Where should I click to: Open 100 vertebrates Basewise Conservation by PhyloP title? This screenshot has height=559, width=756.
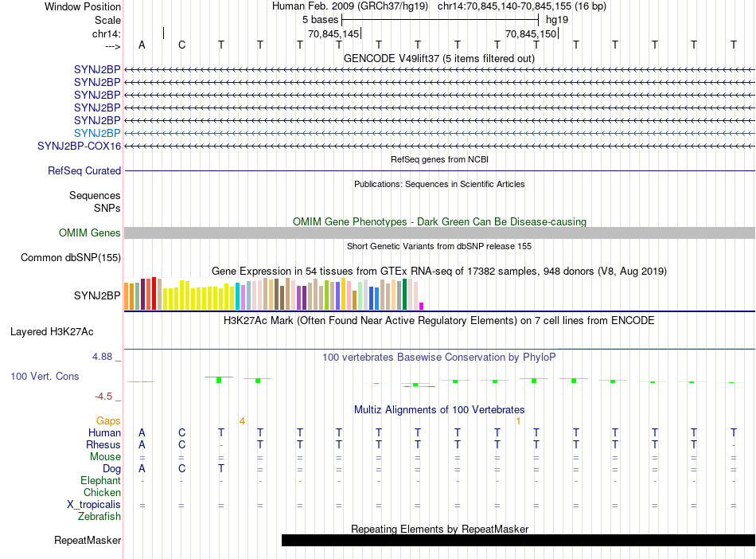tap(439, 357)
